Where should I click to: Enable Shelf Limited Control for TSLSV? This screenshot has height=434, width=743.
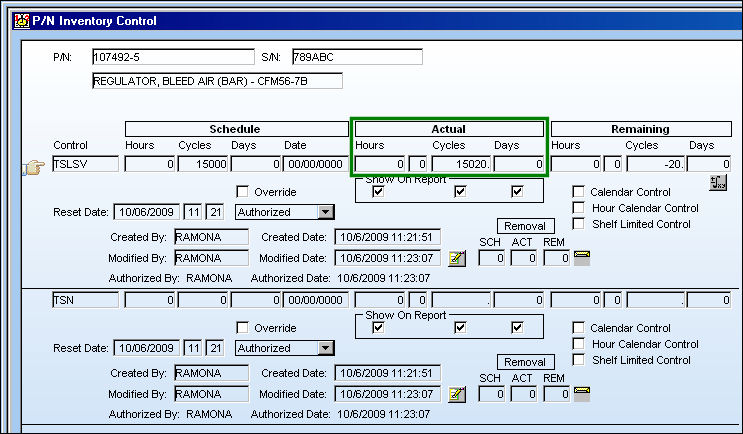click(578, 224)
